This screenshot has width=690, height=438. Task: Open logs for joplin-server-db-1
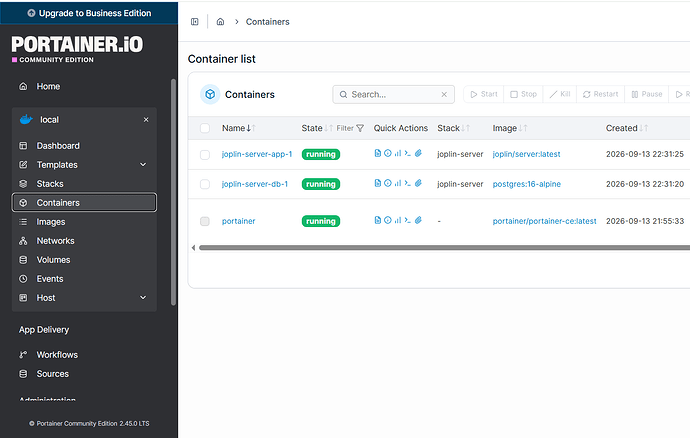377,183
